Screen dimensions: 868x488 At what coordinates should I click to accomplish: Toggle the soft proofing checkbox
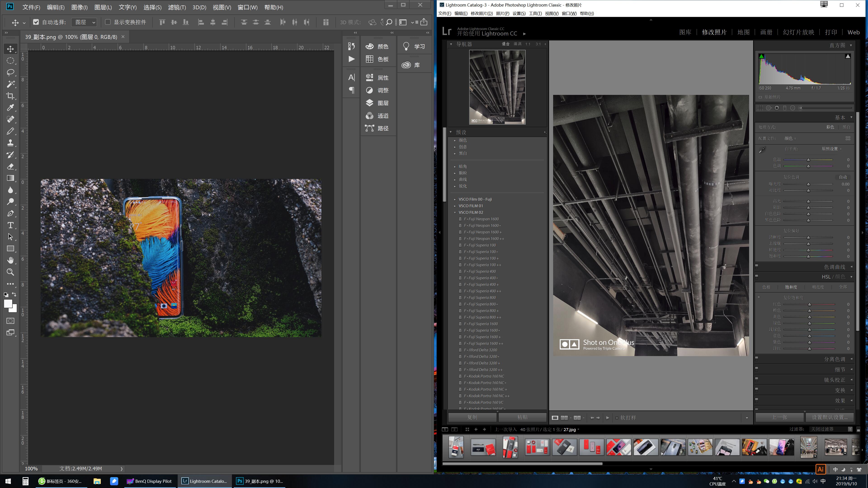617,418
